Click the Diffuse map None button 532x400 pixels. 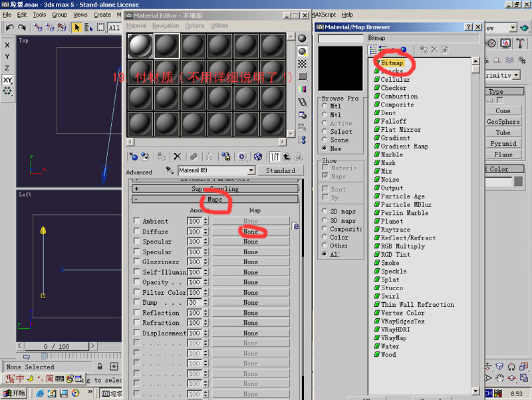251,231
